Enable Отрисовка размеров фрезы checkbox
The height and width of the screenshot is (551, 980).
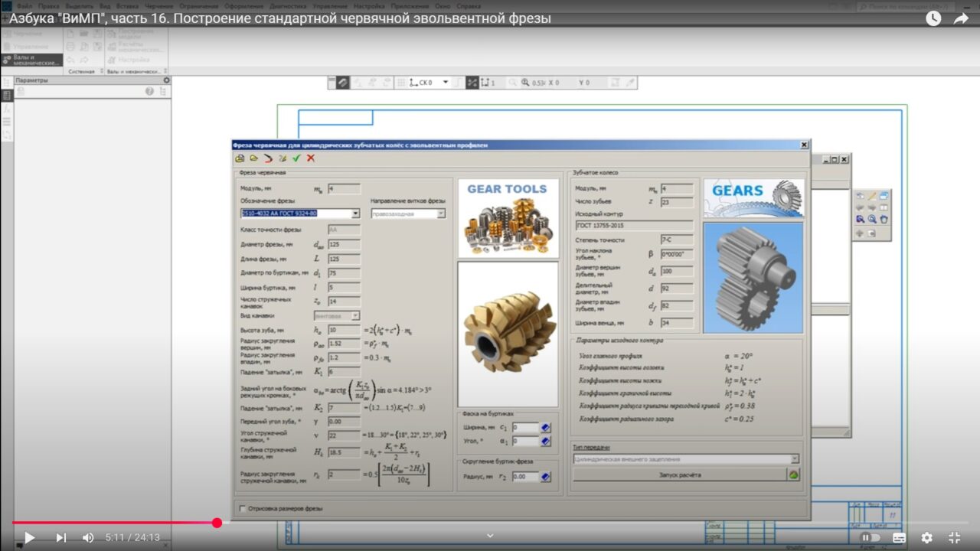tap(243, 508)
